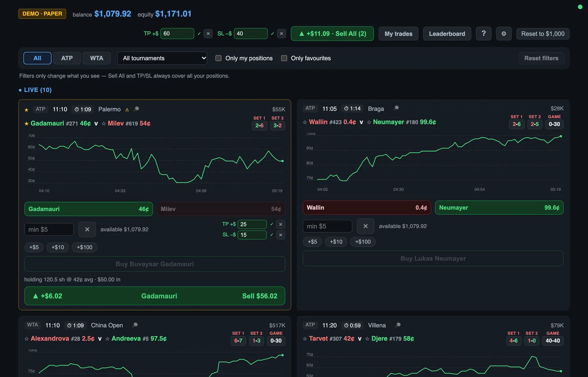Click Sell All (2) button
Image resolution: width=588 pixels, height=377 pixels.
tap(332, 33)
